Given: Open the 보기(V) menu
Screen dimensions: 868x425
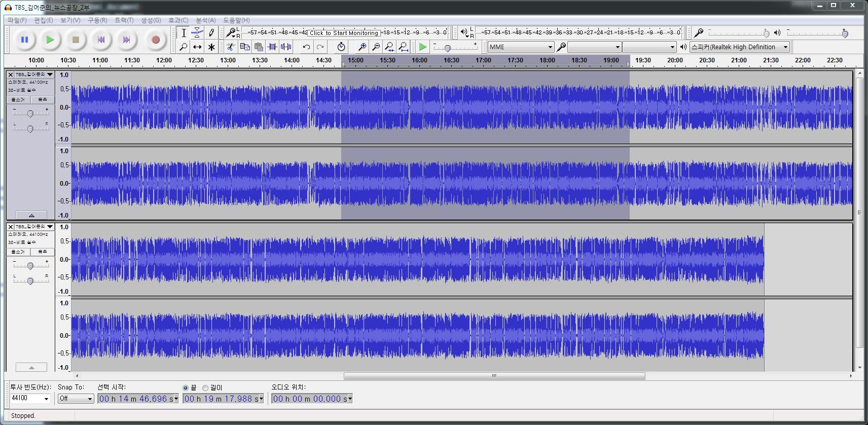Looking at the screenshot, I should tap(70, 20).
